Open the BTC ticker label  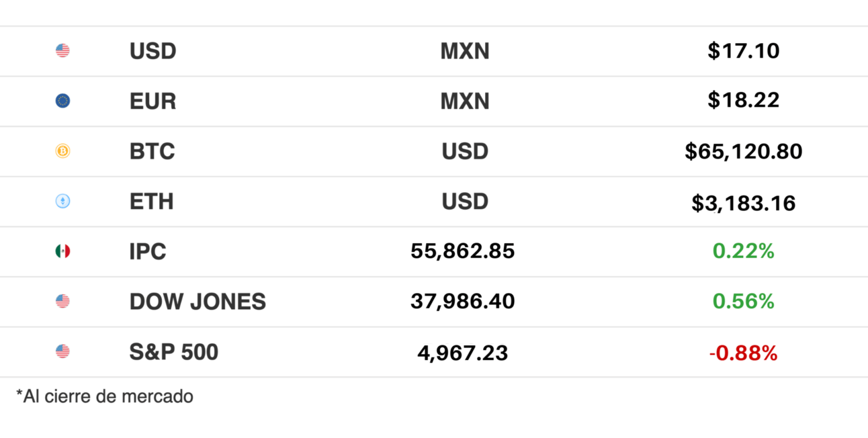[152, 151]
